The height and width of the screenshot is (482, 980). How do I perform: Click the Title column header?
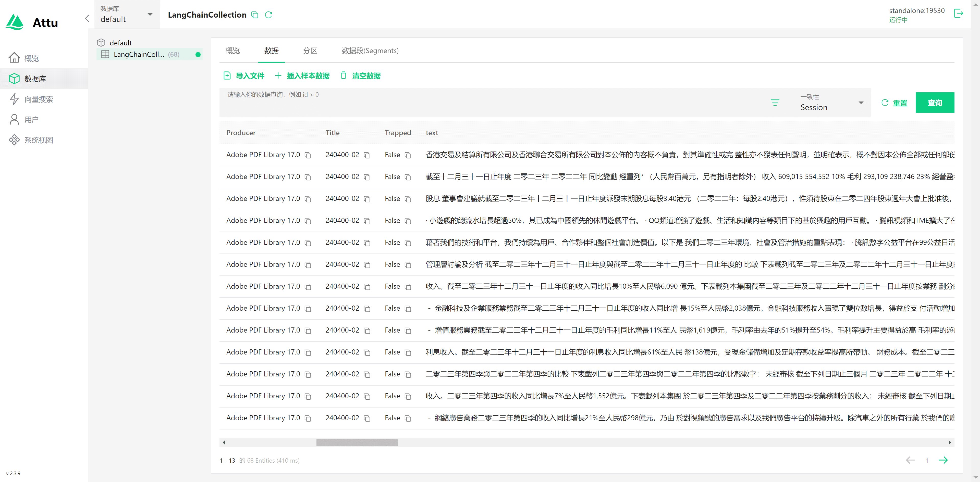[x=332, y=133]
